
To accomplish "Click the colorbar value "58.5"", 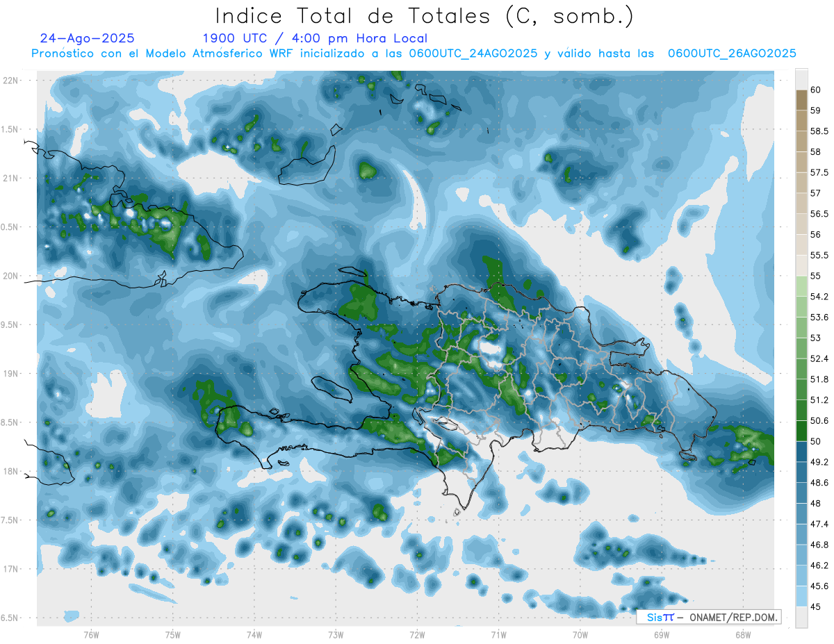I will pyautogui.click(x=819, y=131).
